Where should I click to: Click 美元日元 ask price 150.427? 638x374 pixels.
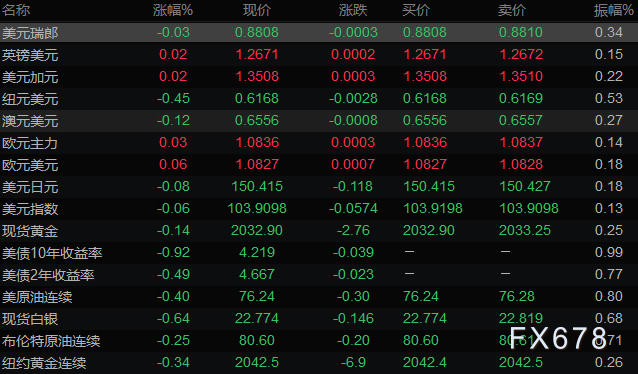pos(525,186)
